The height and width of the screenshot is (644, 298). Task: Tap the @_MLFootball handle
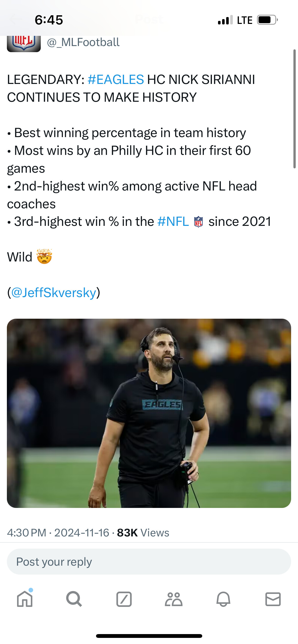pyautogui.click(x=83, y=42)
